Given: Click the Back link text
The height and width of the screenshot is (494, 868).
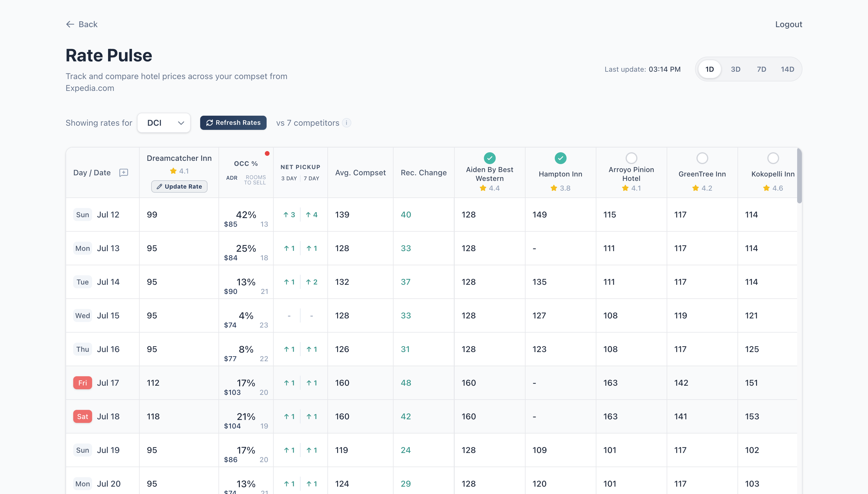Looking at the screenshot, I should pos(88,24).
